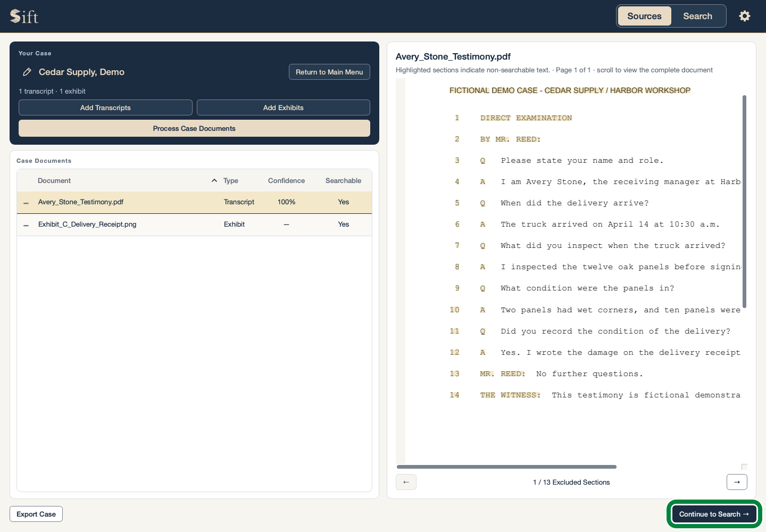Go to previous excluded section arrow
This screenshot has width=766, height=532.
tap(406, 482)
